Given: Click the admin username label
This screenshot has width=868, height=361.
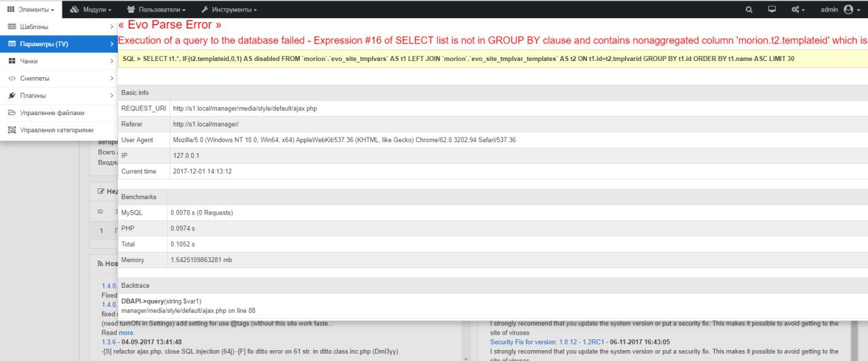Looking at the screenshot, I should [829, 9].
